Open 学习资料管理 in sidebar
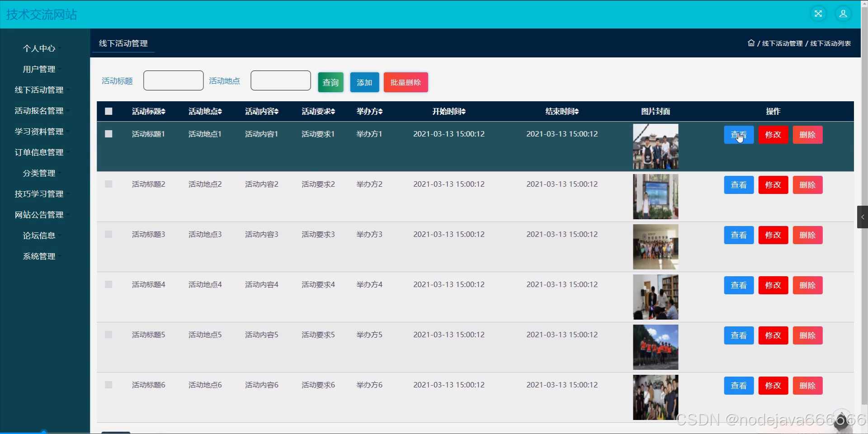Viewport: 868px width, 434px height. pos(39,132)
